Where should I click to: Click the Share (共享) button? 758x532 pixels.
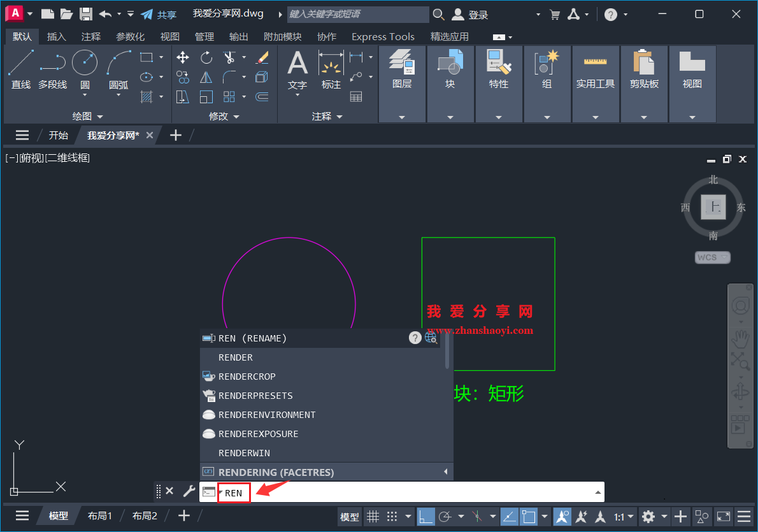pyautogui.click(x=159, y=15)
